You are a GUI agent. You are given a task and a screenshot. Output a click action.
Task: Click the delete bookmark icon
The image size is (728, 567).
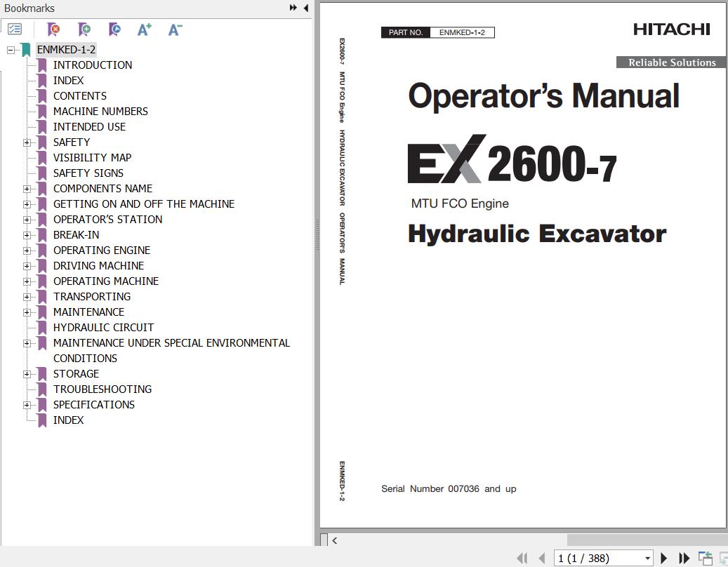point(53,29)
